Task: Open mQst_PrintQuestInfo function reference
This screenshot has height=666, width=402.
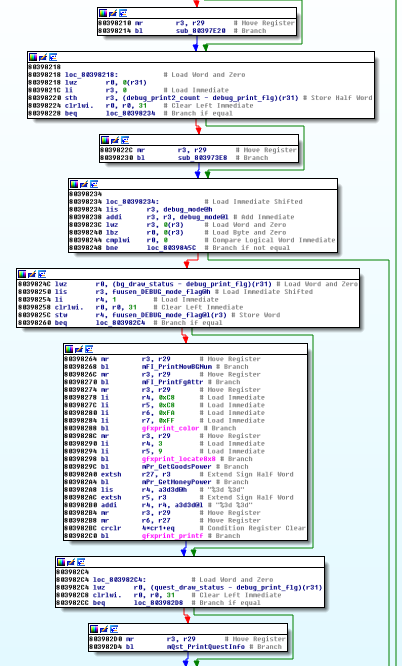Action: [x=206, y=646]
